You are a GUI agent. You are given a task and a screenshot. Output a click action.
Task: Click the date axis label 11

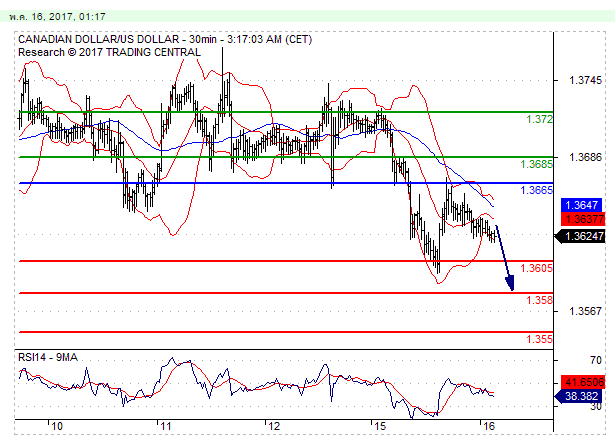pyautogui.click(x=166, y=426)
